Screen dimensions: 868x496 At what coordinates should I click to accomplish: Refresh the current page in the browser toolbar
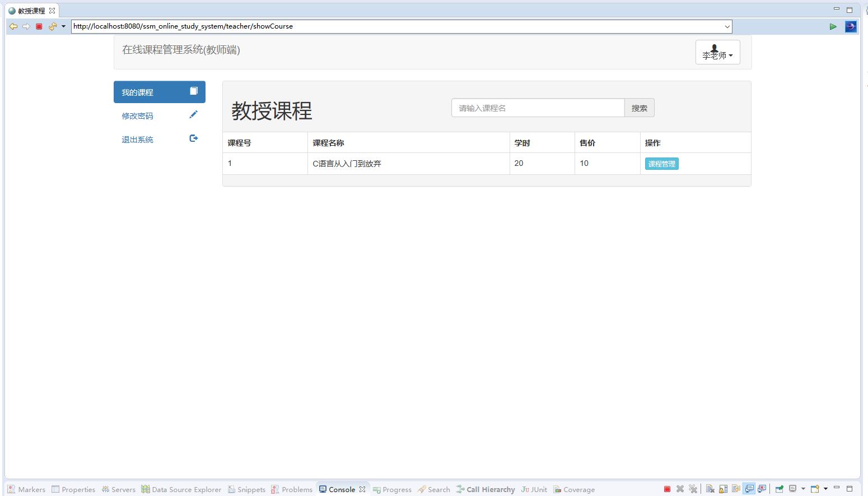[x=52, y=26]
